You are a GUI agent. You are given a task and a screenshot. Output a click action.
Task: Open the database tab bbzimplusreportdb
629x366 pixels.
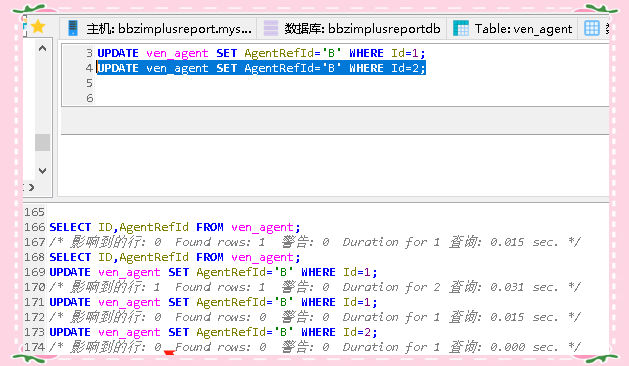click(x=352, y=28)
